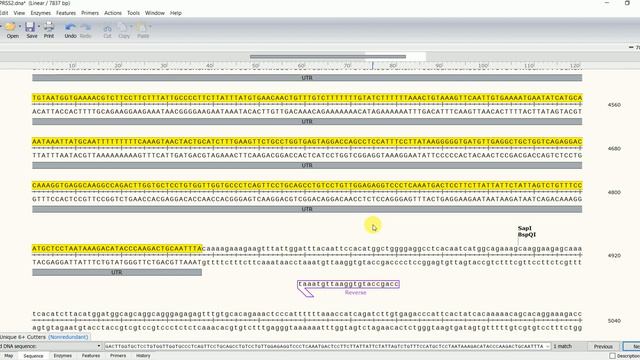
Task: Open the search history dropdown arrow in search field
Action: 547,346
